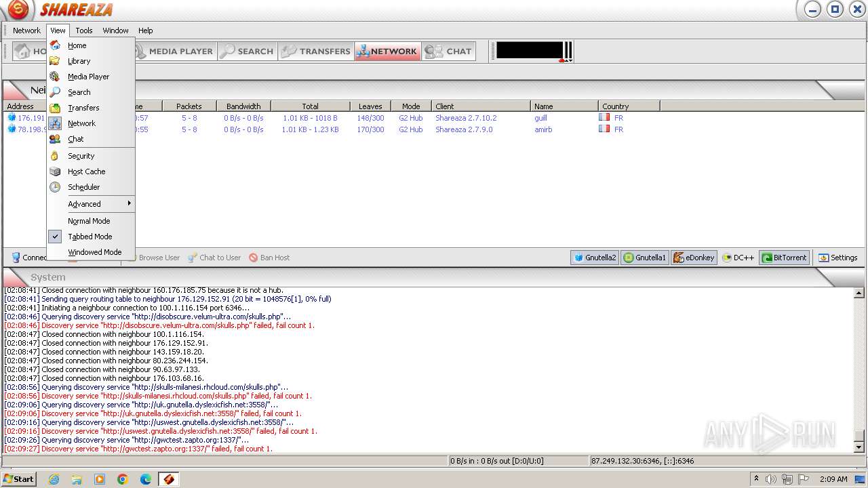Viewport: 868px width, 488px height.
Task: Open Chrome from the taskbar
Action: point(123,479)
